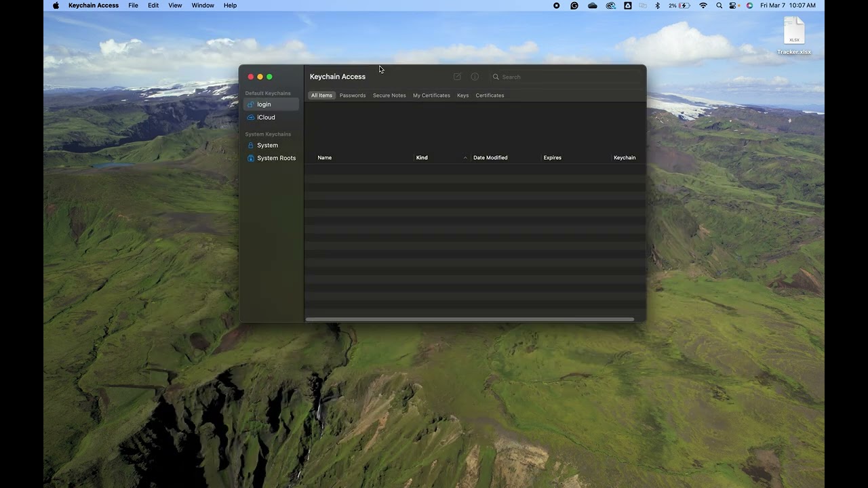This screenshot has height=488, width=868.
Task: Open the File menu
Action: [133, 5]
